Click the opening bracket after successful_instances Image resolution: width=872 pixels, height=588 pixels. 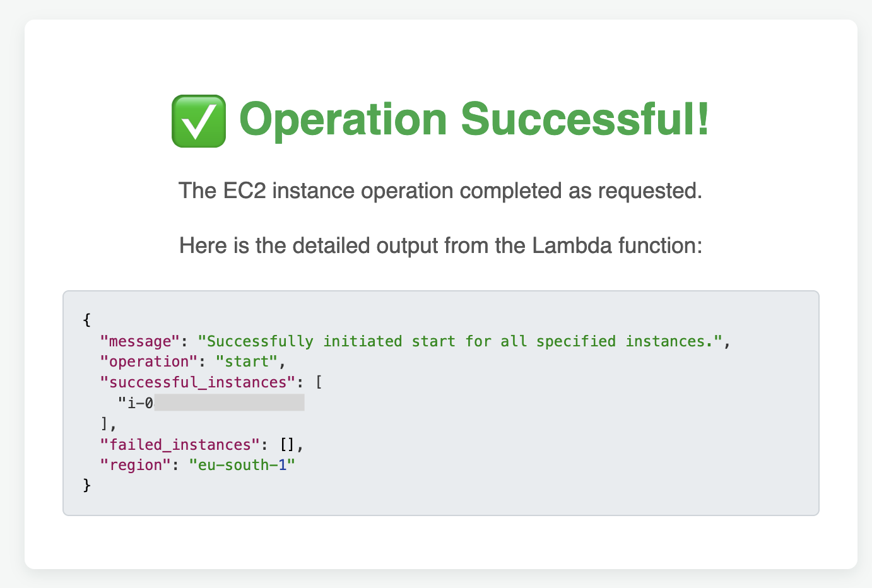[x=319, y=382]
